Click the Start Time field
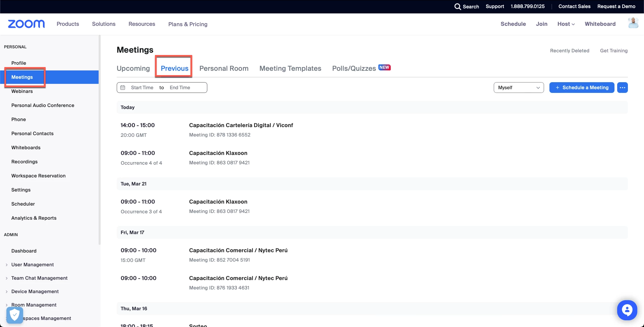 click(142, 88)
